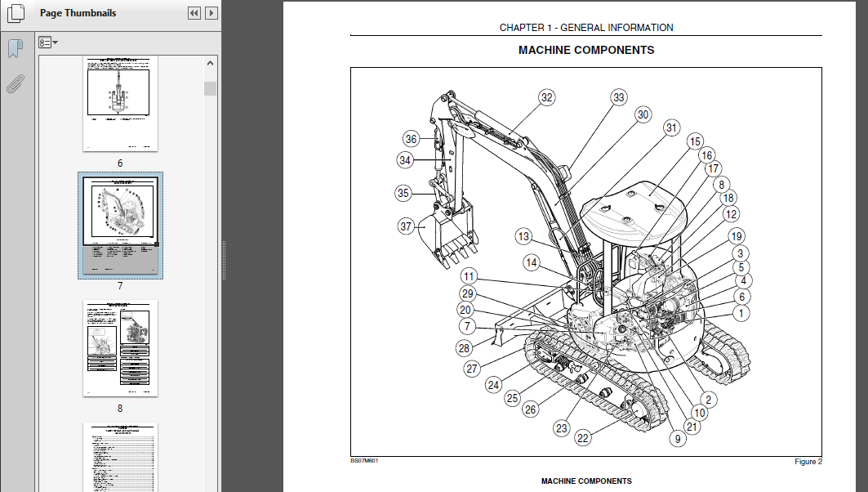The width and height of the screenshot is (868, 492).
Task: Click callout number 6 on diagram
Action: [742, 297]
